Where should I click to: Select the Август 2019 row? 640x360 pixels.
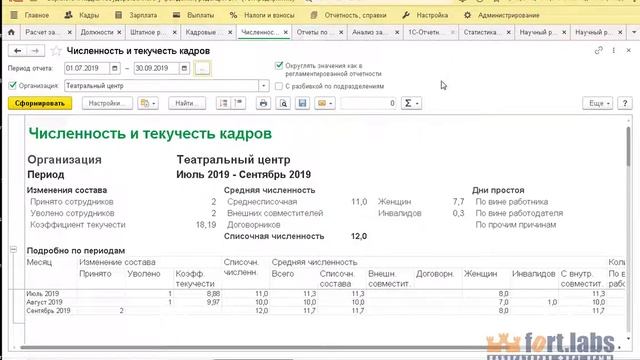324,302
